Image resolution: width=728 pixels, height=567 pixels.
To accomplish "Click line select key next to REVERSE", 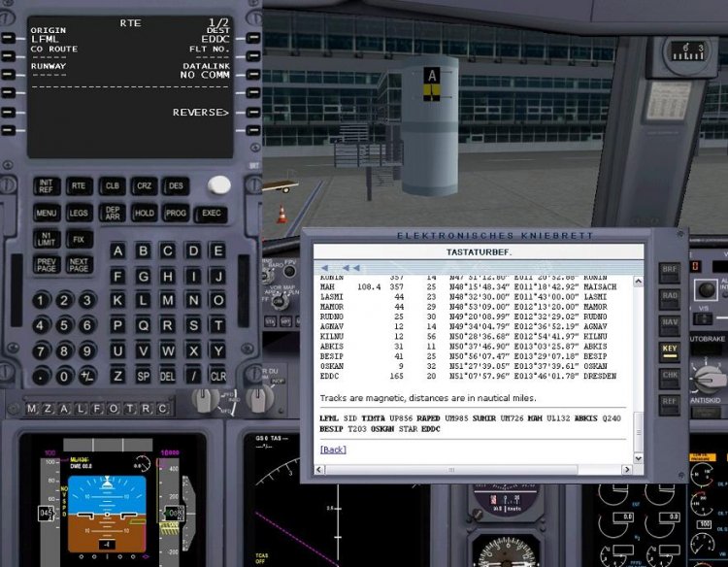I will coord(253,113).
